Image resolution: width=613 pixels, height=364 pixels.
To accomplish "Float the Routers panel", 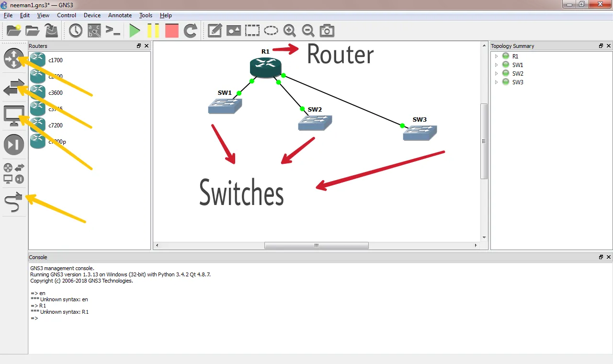I will (x=139, y=46).
